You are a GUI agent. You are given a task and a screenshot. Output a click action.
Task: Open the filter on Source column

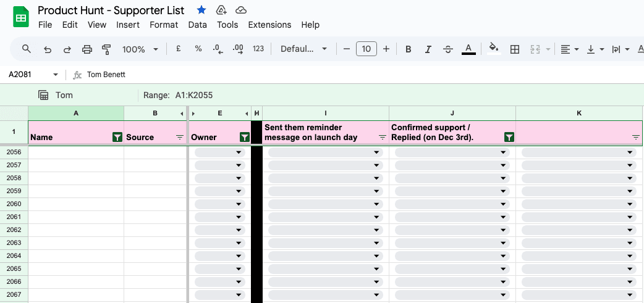[x=180, y=138]
